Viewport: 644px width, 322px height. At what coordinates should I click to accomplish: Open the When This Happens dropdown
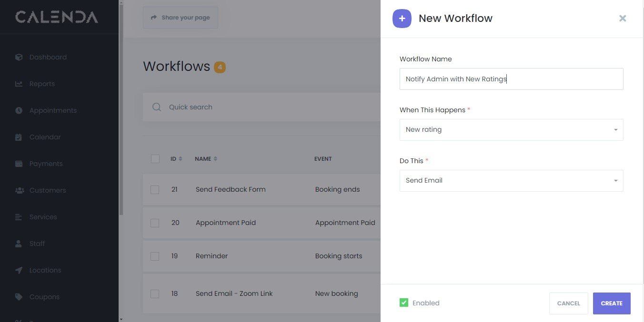click(511, 130)
